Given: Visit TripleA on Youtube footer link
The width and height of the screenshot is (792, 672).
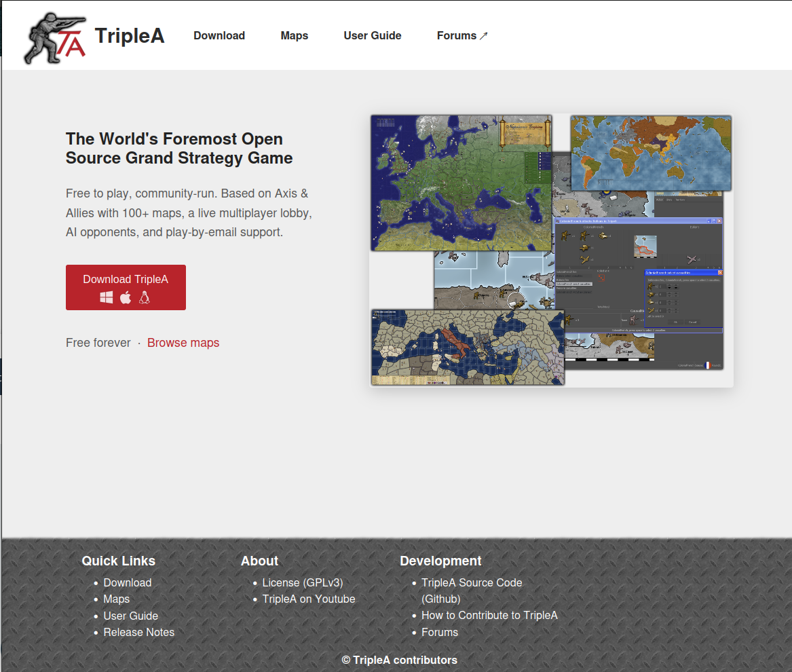Looking at the screenshot, I should (309, 599).
